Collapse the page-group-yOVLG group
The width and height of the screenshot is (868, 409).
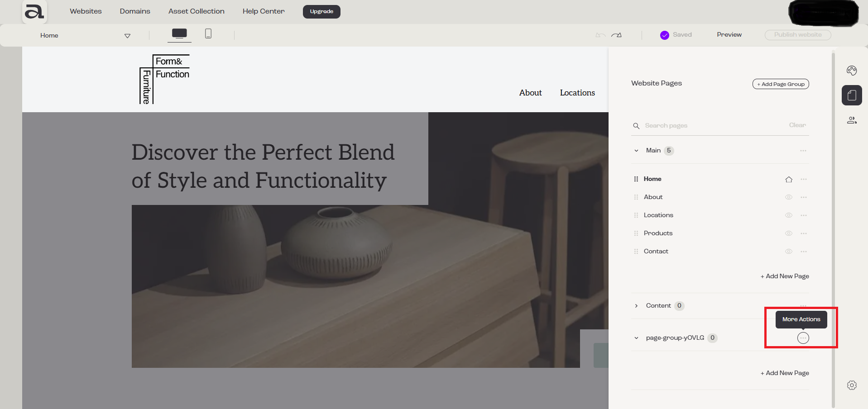(636, 338)
